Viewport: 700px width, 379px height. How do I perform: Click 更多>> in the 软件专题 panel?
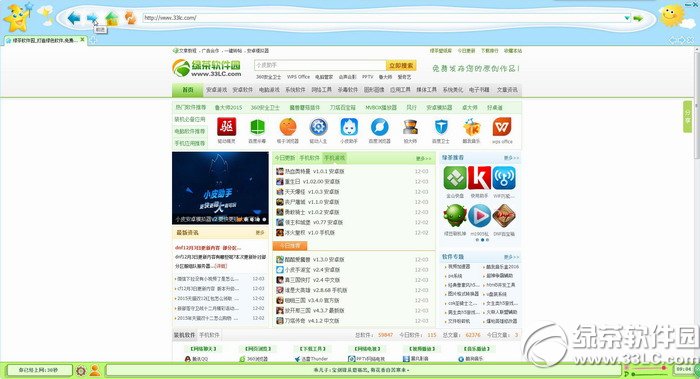[x=512, y=257]
